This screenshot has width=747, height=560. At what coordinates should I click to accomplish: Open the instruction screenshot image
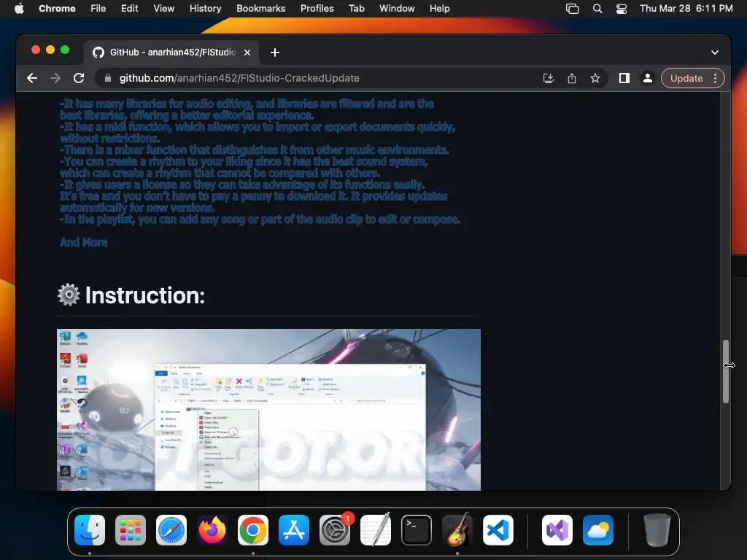pos(268,410)
